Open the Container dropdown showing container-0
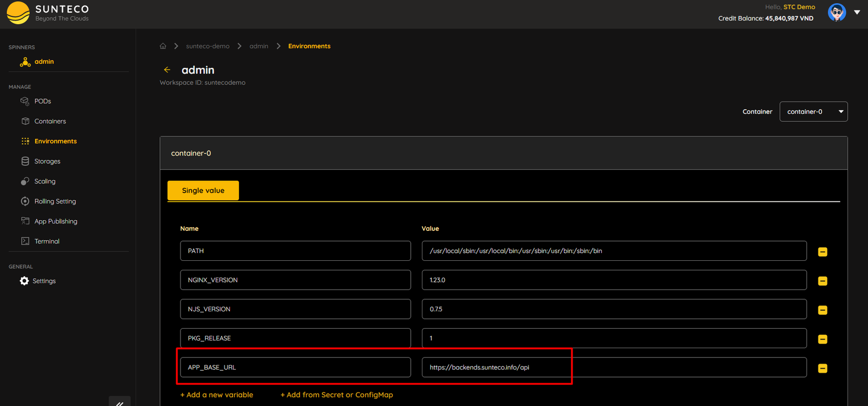The image size is (868, 406). [x=813, y=111]
